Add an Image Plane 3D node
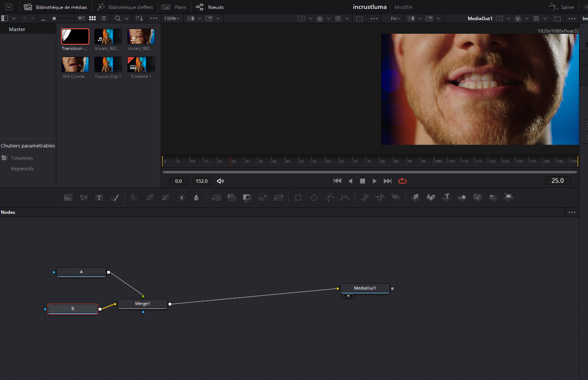Viewport: 588px width, 380px height. (415, 197)
